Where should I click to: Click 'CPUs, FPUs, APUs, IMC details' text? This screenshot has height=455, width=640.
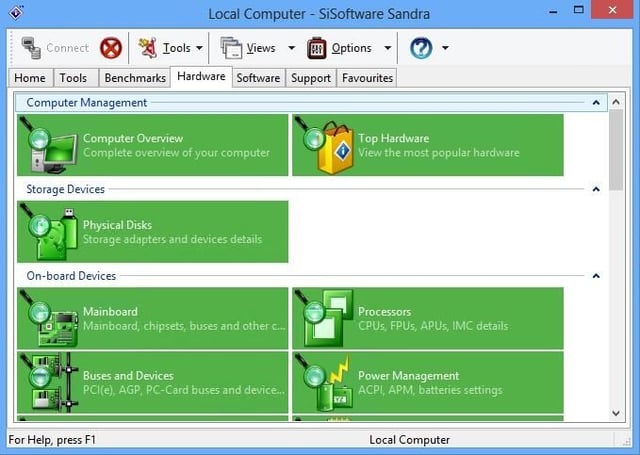click(433, 326)
